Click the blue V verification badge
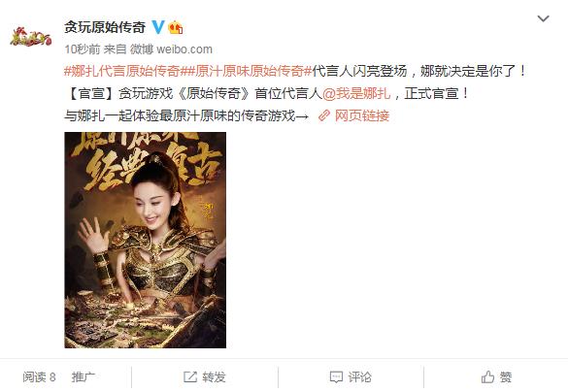This screenshot has width=568, height=392. [158, 27]
